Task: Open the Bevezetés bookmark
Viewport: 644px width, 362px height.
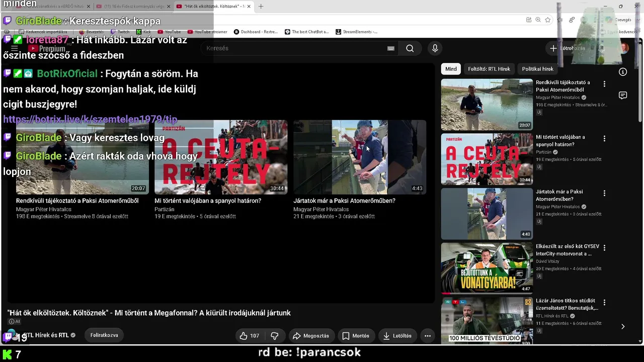Action: click(91, 32)
